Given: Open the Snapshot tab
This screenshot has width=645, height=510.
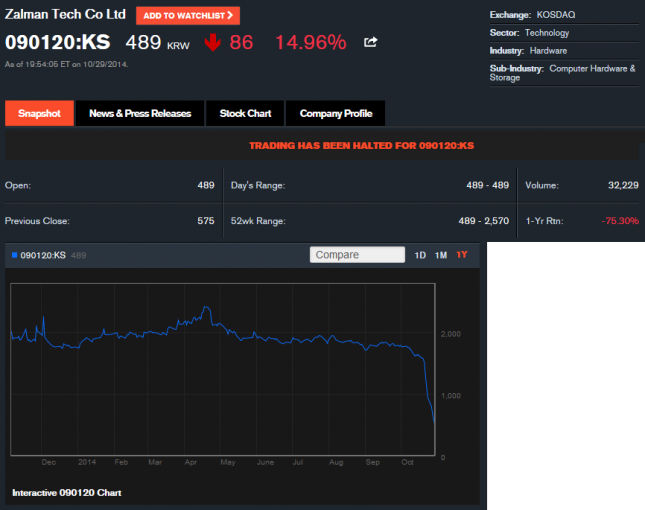Looking at the screenshot, I should tap(39, 113).
